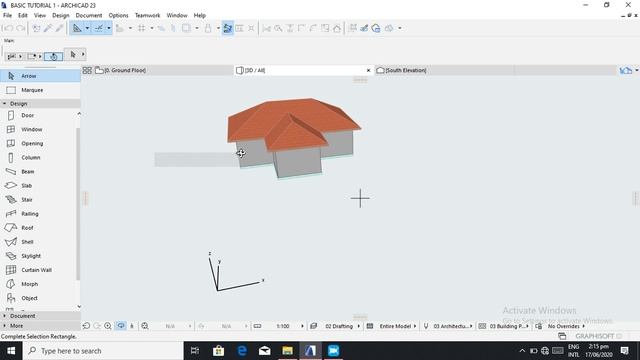Click the previous zoom icon
The image size is (640, 360).
pos(86,326)
